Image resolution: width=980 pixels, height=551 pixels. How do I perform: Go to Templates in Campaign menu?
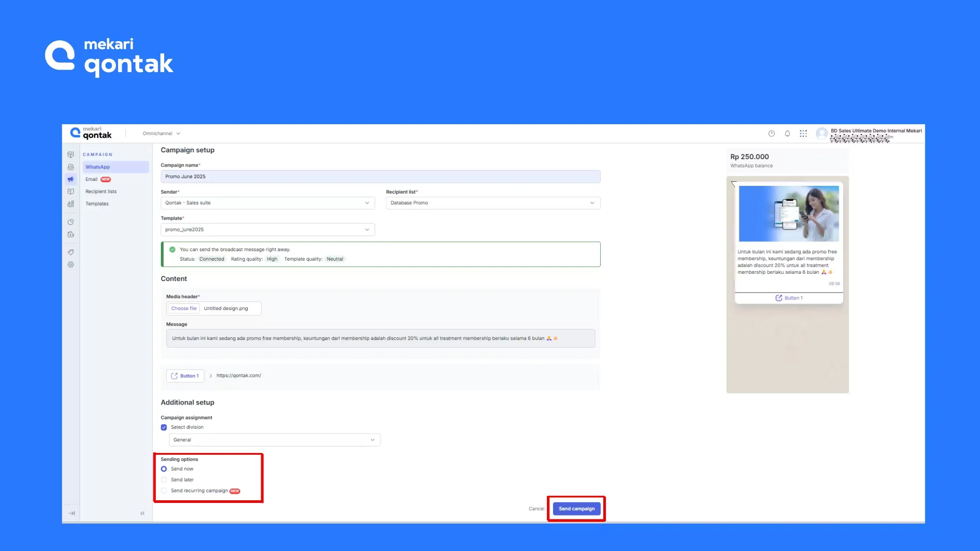pos(97,204)
